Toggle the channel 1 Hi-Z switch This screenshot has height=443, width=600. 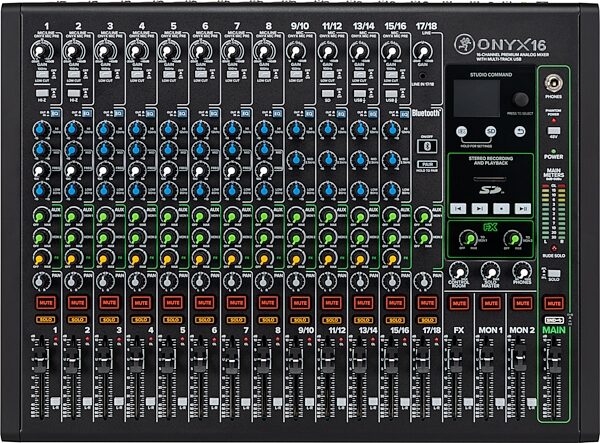42,93
